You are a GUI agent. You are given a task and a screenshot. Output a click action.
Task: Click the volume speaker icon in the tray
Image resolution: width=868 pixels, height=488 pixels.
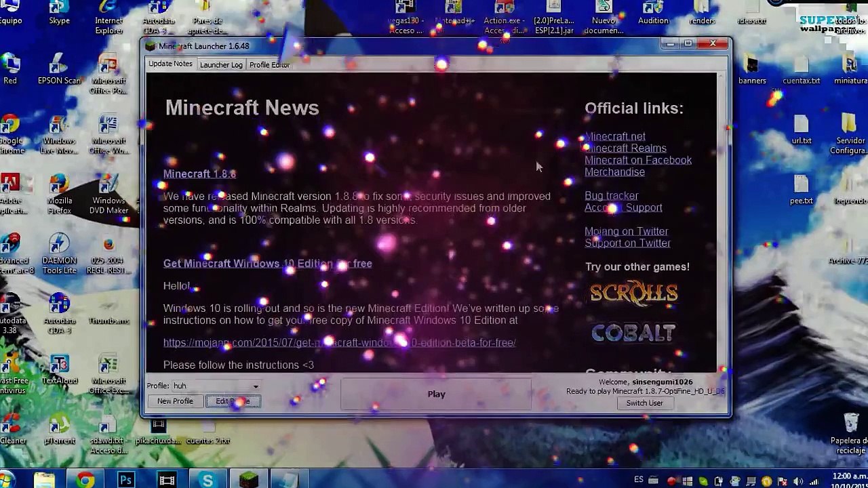[x=798, y=481]
